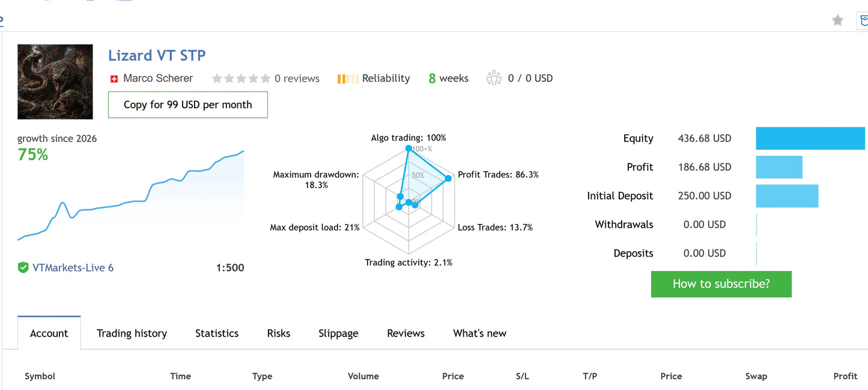Viewport: 868px width, 390px height.
Task: Click the bookmark icon at top right
Action: coord(863,20)
